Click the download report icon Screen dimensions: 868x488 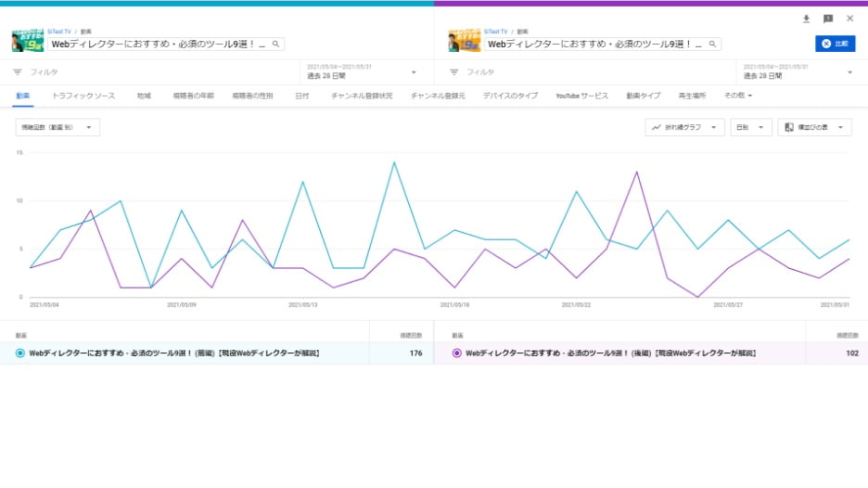[x=806, y=19]
